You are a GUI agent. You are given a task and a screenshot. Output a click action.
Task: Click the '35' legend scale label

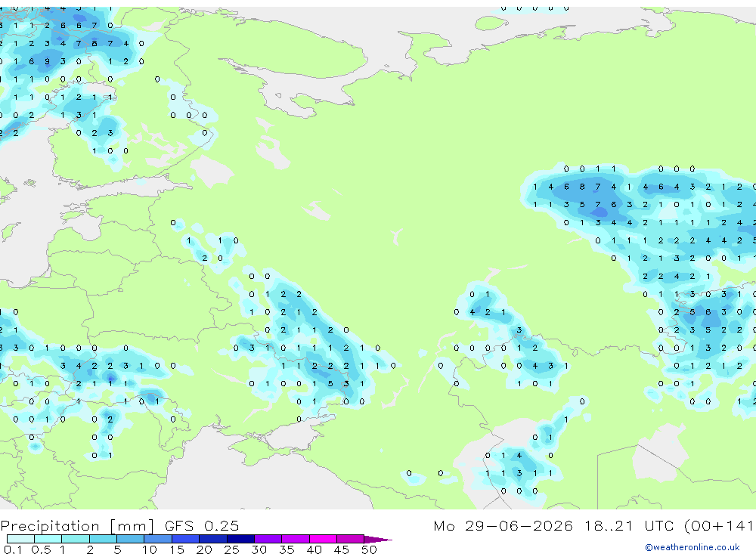point(287,549)
